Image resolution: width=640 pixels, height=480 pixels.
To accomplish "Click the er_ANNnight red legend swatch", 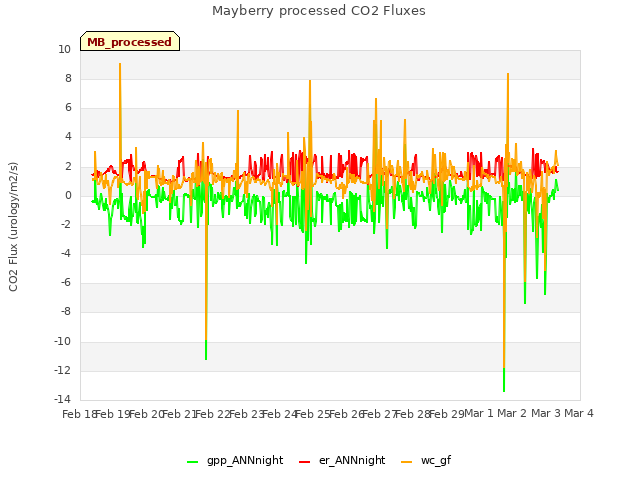I will click(304, 461).
